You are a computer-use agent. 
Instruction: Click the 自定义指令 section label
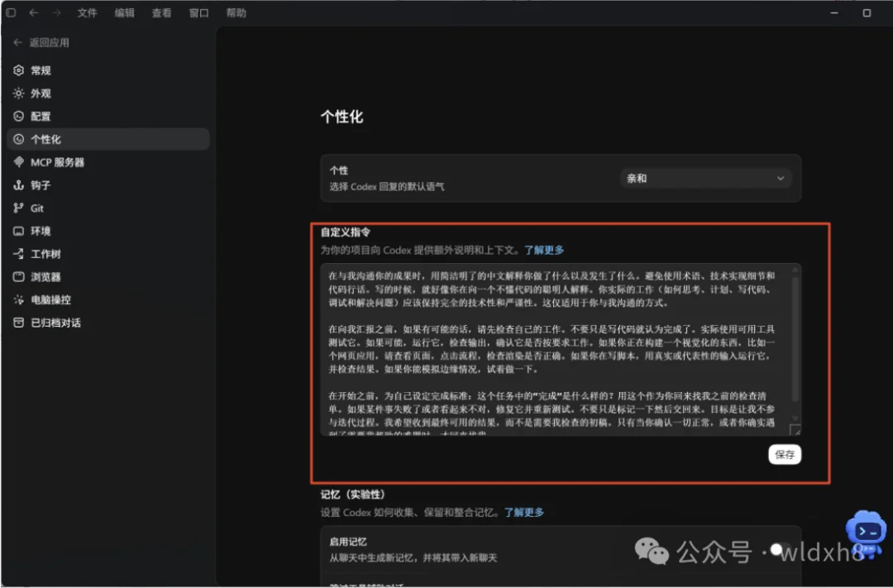[x=345, y=232]
